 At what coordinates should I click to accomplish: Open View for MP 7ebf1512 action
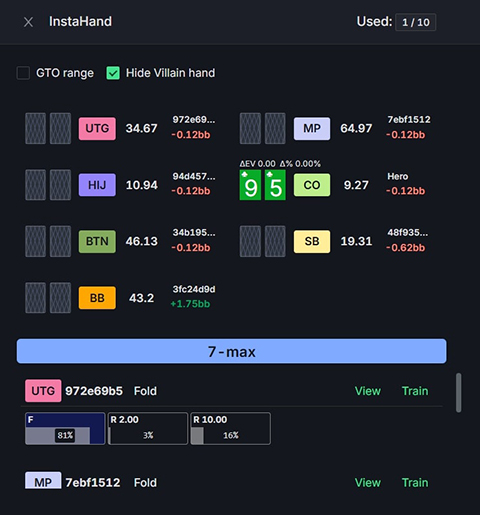[368, 482]
